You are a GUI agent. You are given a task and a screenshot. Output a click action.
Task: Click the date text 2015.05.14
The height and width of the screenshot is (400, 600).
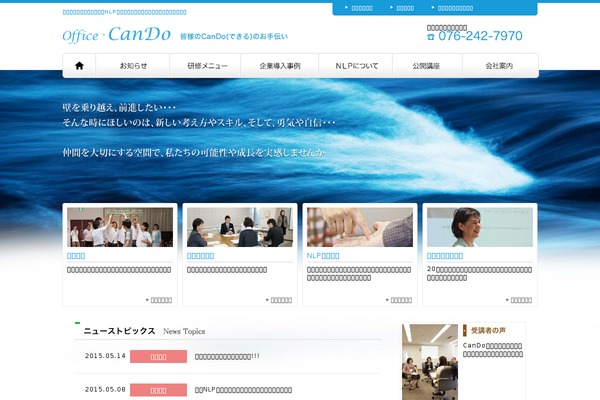(105, 356)
